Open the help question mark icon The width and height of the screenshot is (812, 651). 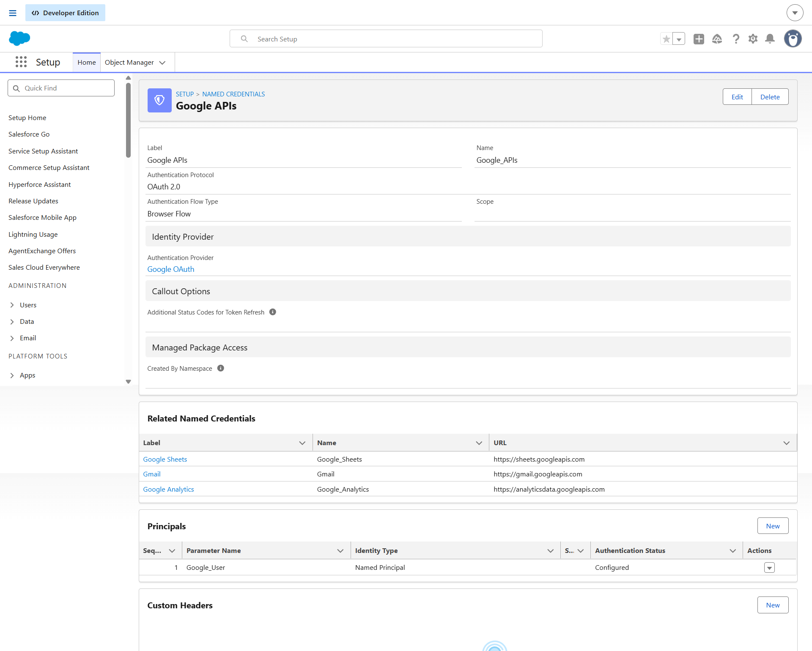(x=736, y=39)
